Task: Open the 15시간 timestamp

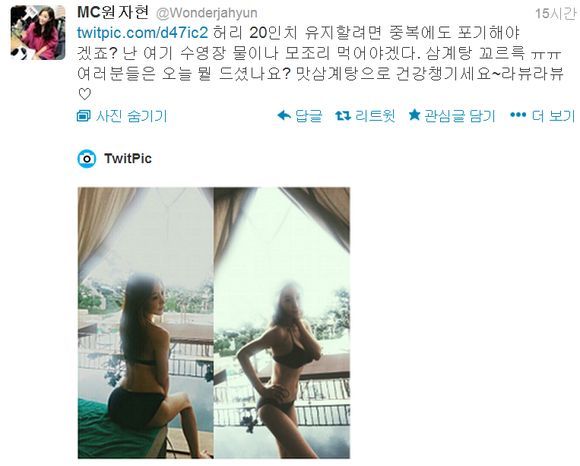Action: click(x=556, y=14)
